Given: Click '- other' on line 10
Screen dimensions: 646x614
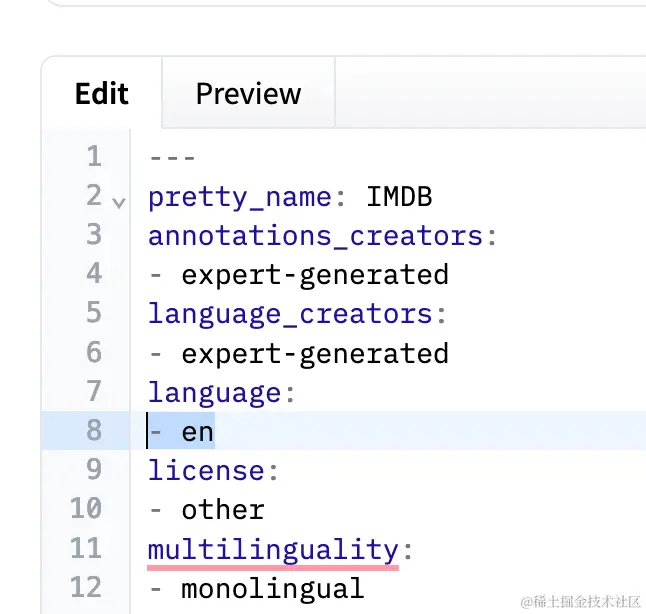Looking at the screenshot, I should click(x=207, y=510).
